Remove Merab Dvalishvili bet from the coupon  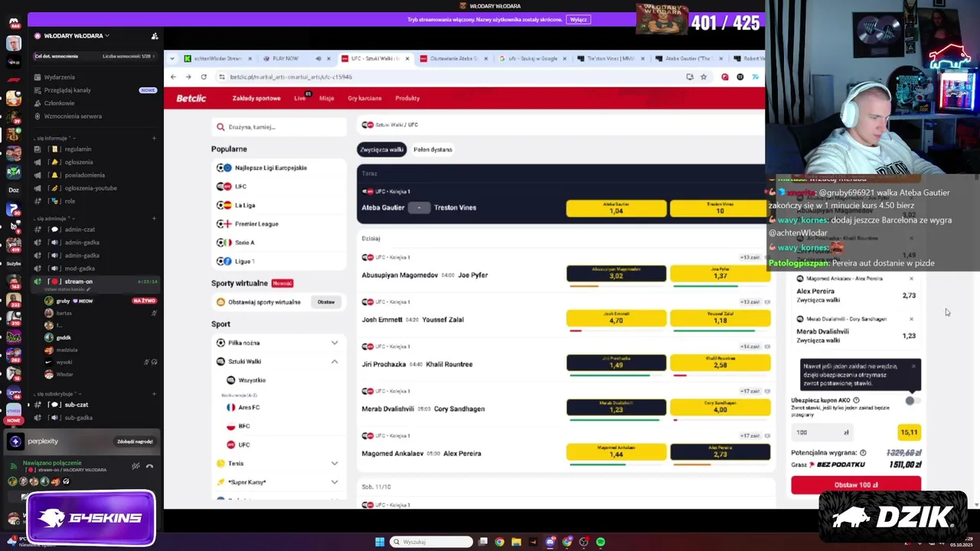pyautogui.click(x=911, y=319)
